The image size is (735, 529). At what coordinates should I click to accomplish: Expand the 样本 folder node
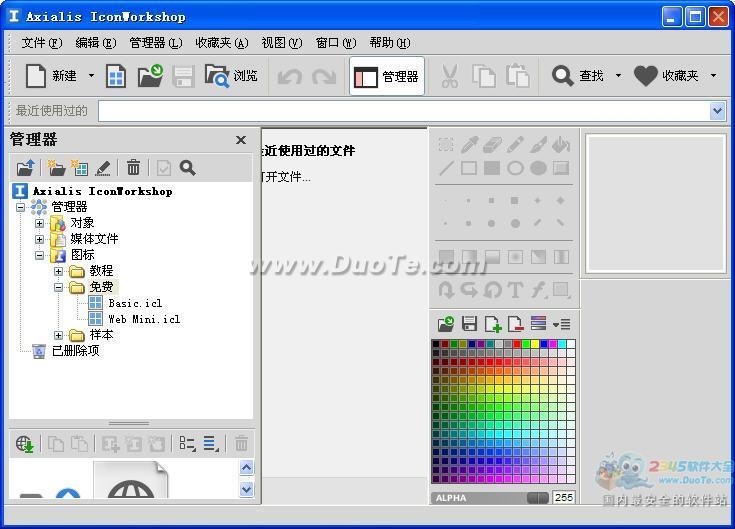coord(58,335)
